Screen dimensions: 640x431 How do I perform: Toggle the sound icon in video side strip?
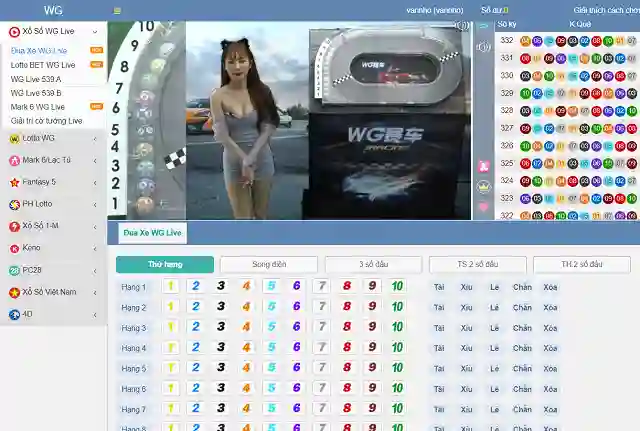point(484,47)
